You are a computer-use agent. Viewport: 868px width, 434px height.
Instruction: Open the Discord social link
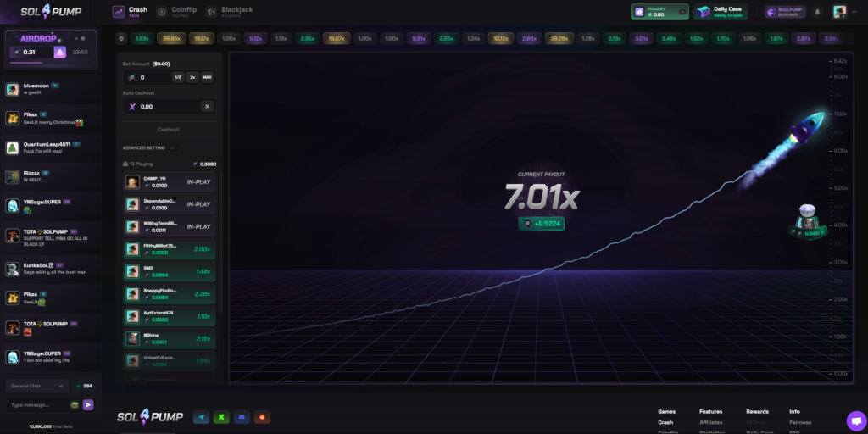(242, 417)
